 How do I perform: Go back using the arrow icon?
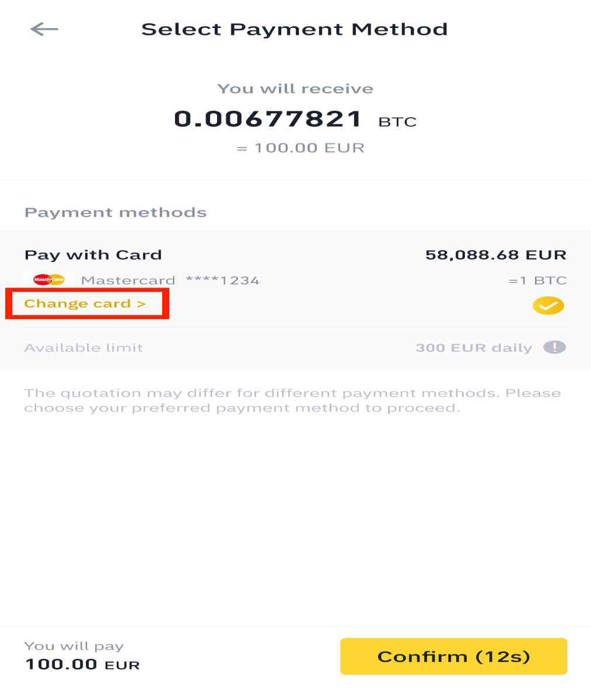[44, 29]
